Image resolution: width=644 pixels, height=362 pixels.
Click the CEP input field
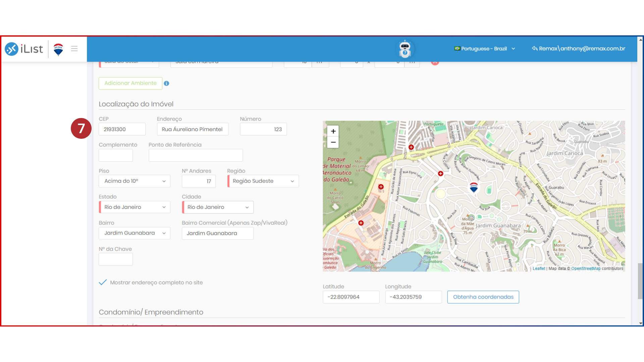point(122,129)
